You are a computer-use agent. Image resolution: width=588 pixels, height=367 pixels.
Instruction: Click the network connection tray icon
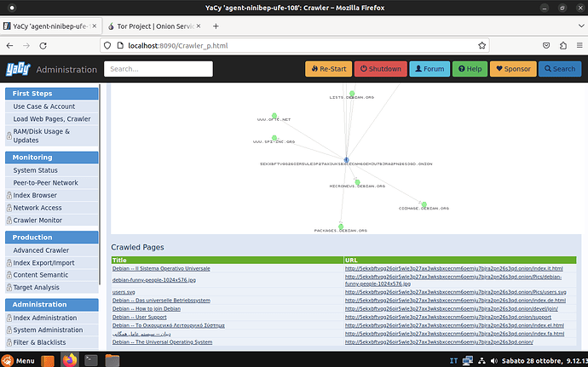(481, 361)
